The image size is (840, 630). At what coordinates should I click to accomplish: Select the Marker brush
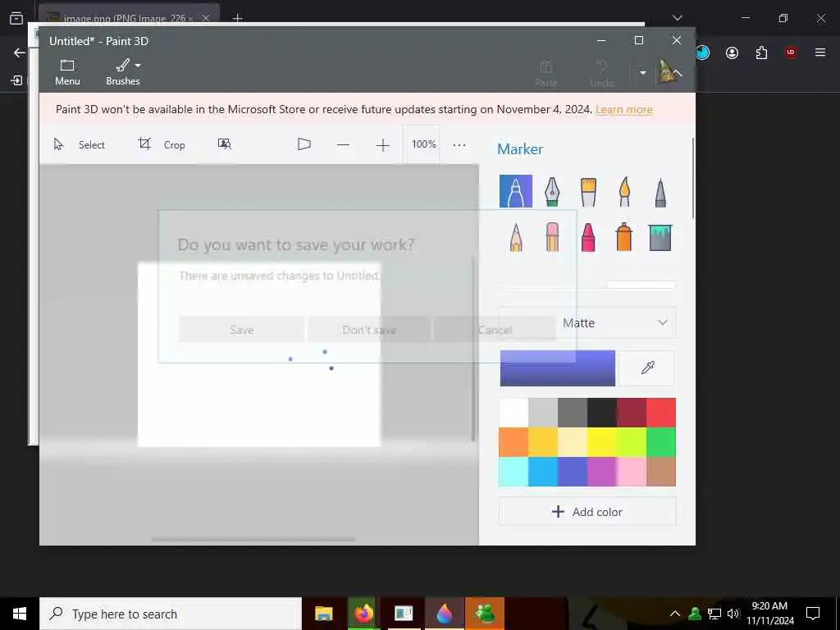point(515,191)
